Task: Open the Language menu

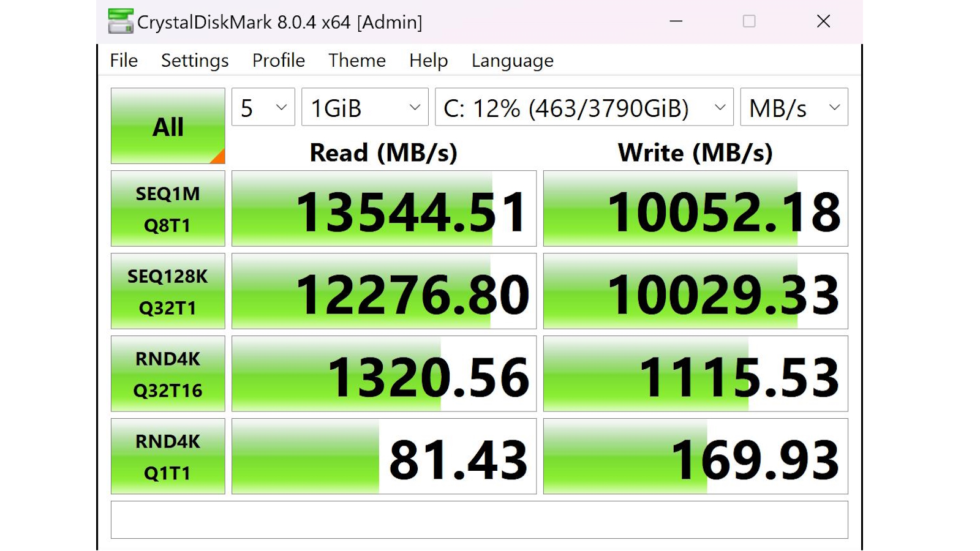Action: click(x=513, y=61)
